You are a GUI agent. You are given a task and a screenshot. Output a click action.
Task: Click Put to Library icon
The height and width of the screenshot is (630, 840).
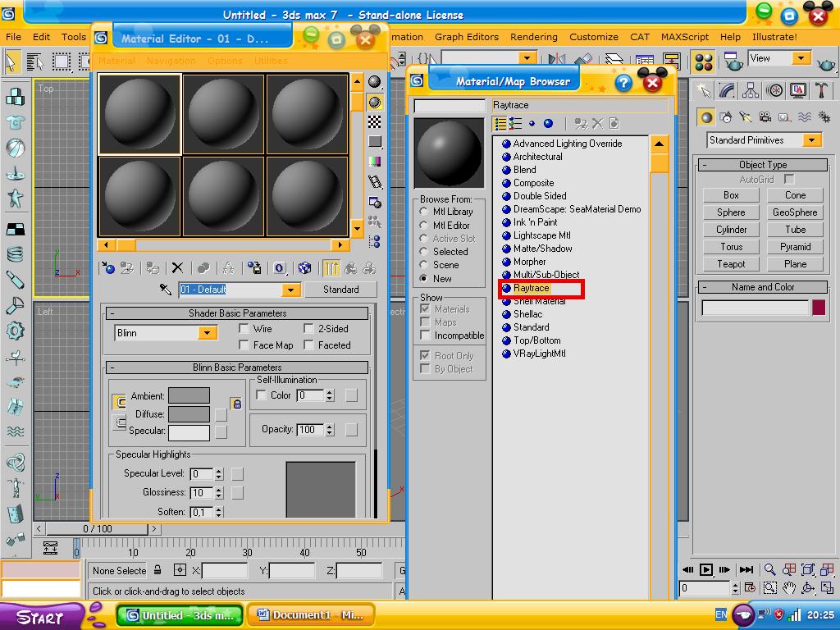click(x=254, y=268)
